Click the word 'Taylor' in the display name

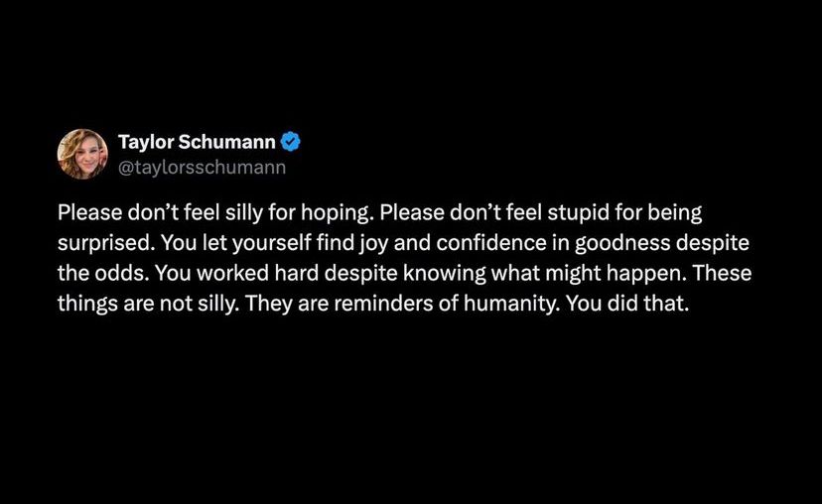click(x=146, y=143)
